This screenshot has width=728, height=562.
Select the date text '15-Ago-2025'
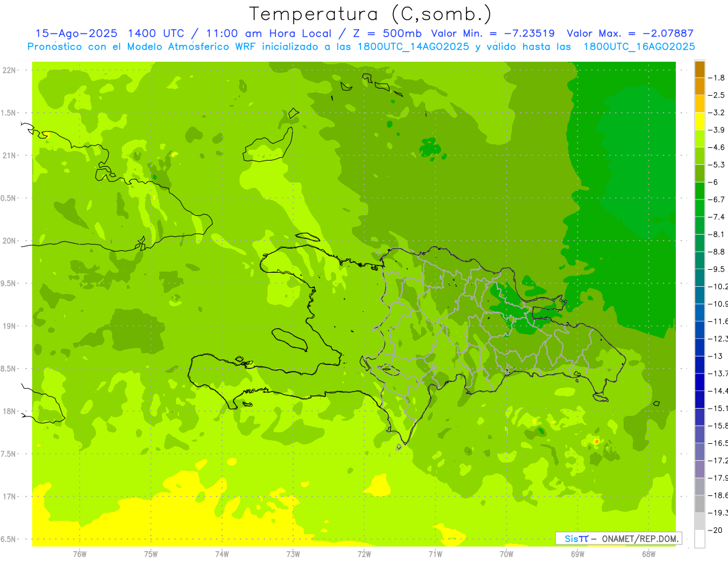(x=78, y=33)
